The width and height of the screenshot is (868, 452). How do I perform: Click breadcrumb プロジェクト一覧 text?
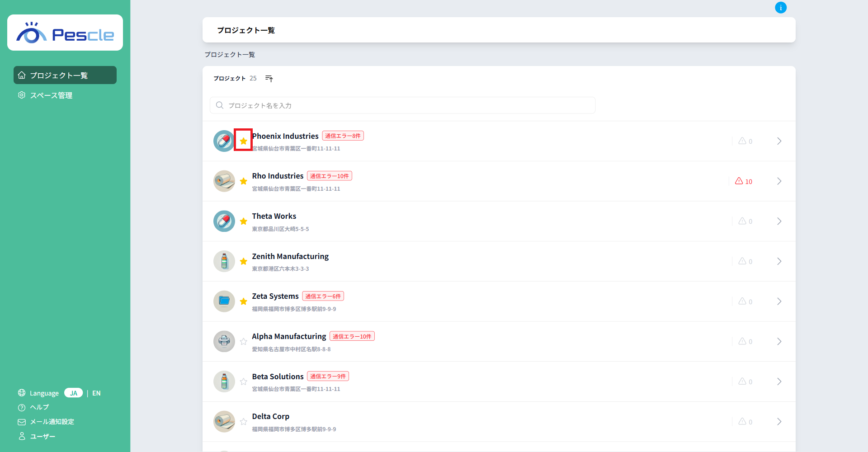[x=230, y=54]
